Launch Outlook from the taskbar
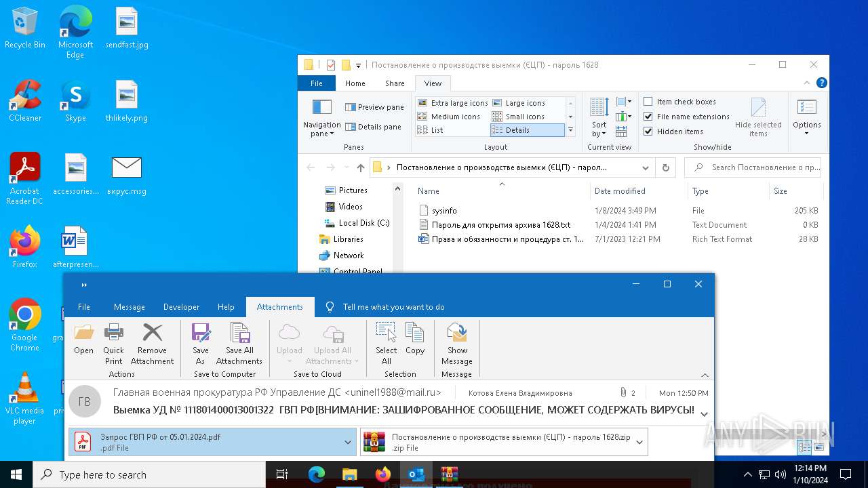This screenshot has width=868, height=488. pyautogui.click(x=416, y=474)
